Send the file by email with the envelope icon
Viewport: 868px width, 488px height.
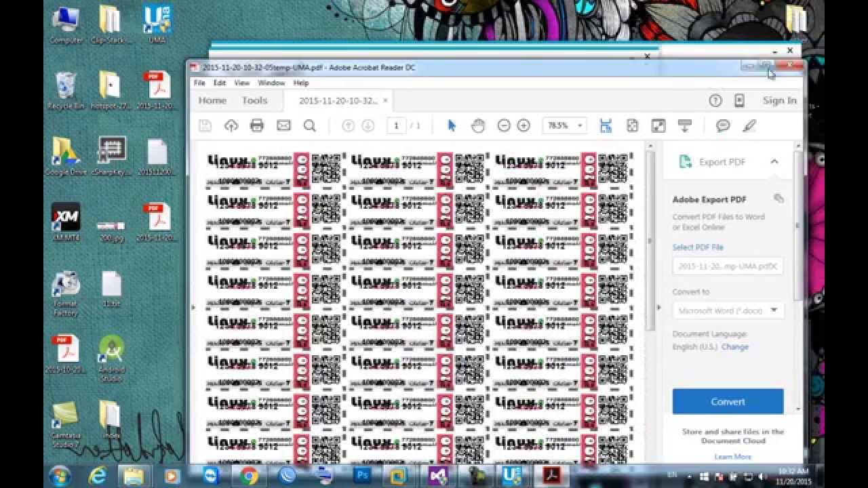[x=283, y=125]
